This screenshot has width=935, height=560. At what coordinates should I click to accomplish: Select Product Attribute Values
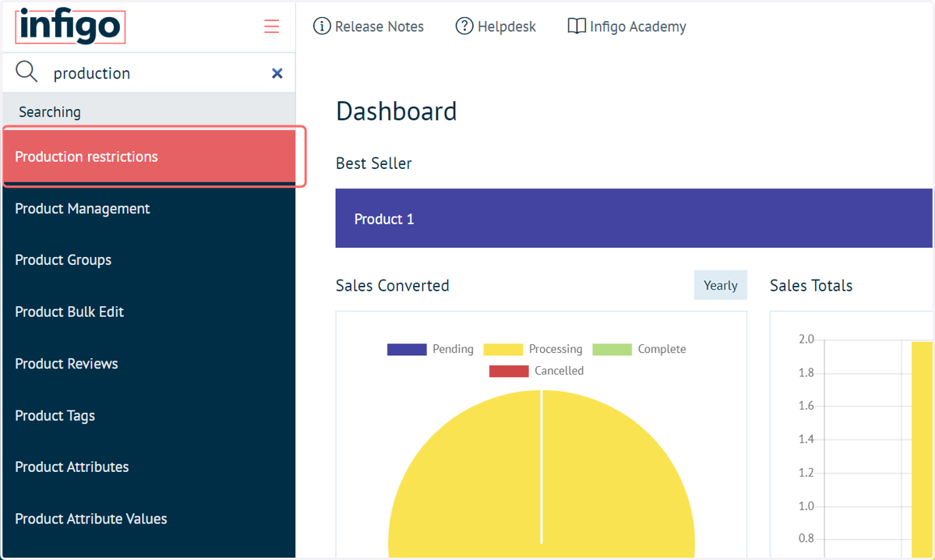(149, 519)
